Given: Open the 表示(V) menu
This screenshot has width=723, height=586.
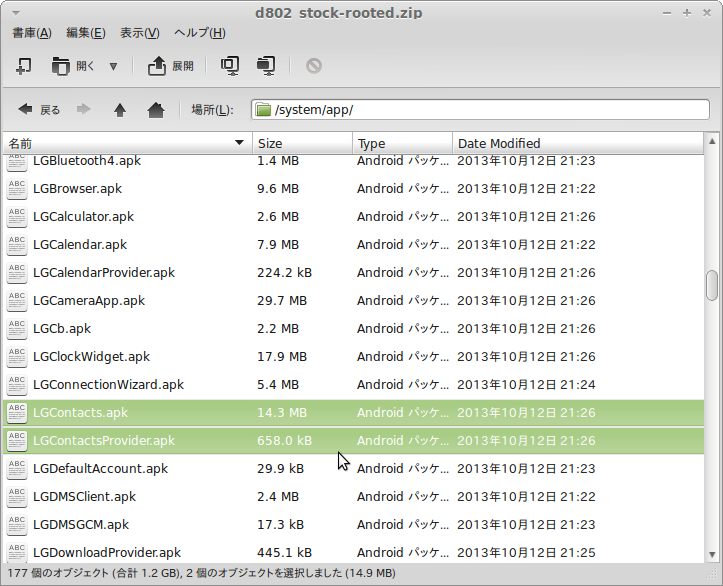Looking at the screenshot, I should pos(140,33).
